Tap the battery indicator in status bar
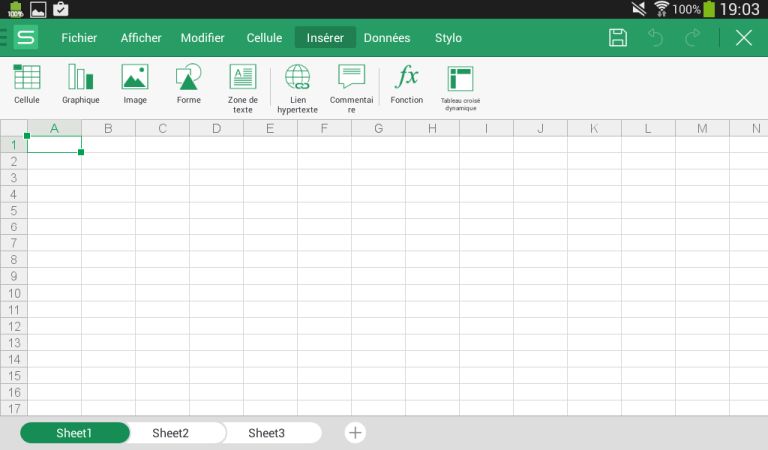Viewport: 768px width, 450px height. click(x=709, y=9)
